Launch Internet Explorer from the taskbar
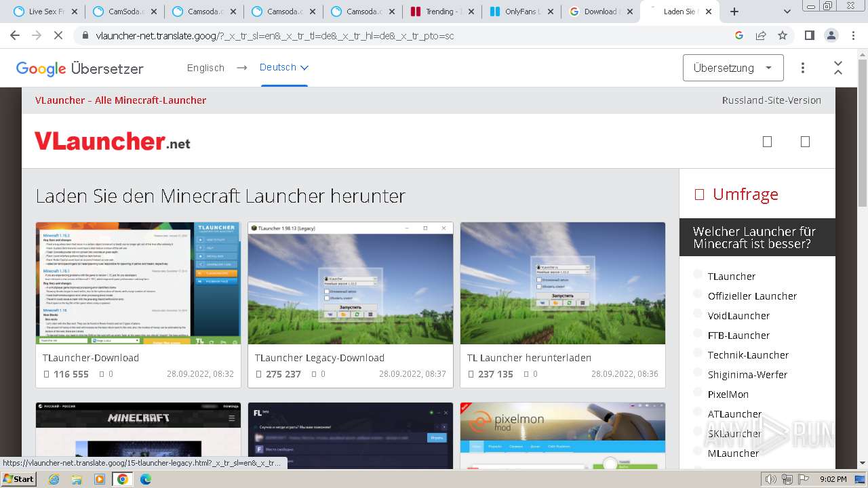 (54, 479)
